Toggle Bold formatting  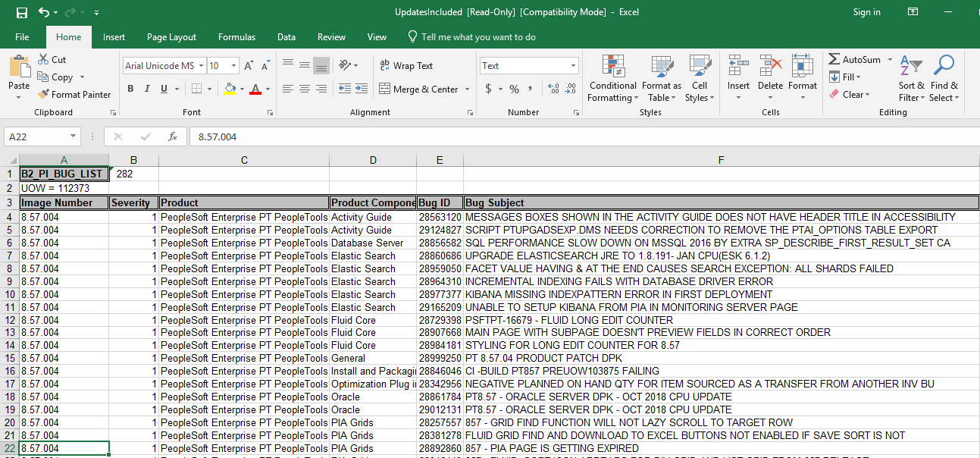130,89
